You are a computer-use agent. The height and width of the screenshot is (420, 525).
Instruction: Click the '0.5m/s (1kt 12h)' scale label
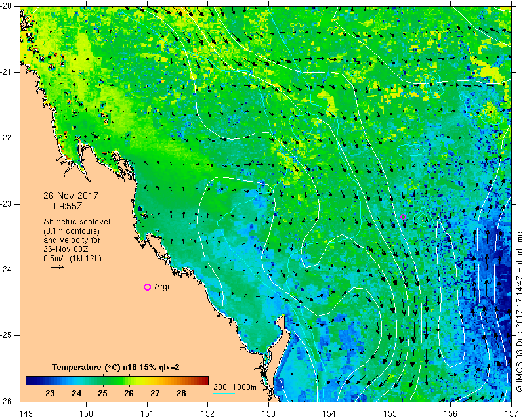pos(72,259)
